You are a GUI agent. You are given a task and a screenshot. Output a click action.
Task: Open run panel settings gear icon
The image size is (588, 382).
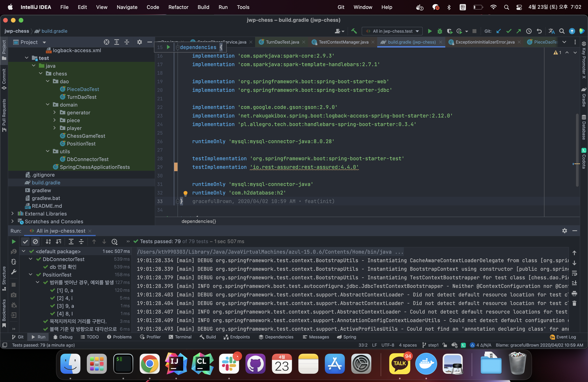(564, 230)
